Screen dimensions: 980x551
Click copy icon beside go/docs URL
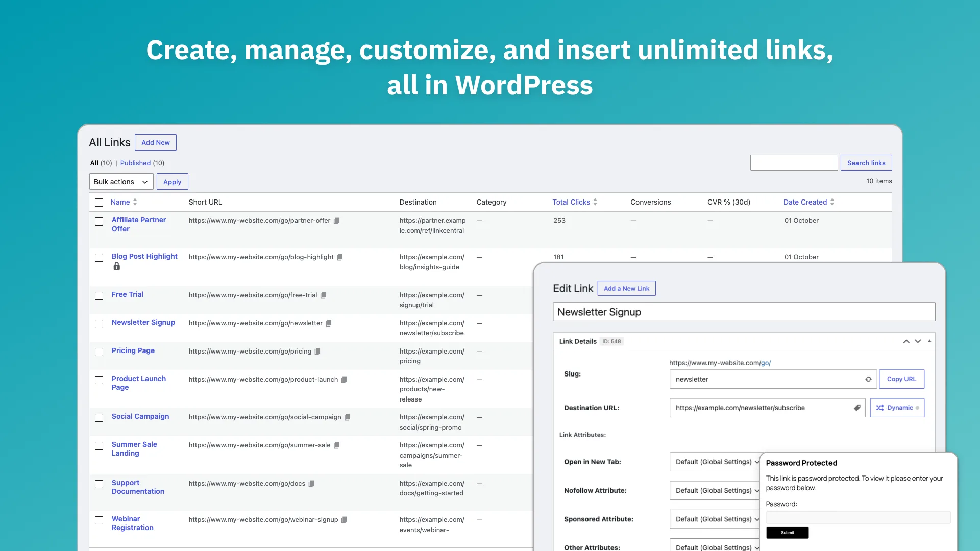[x=311, y=484]
